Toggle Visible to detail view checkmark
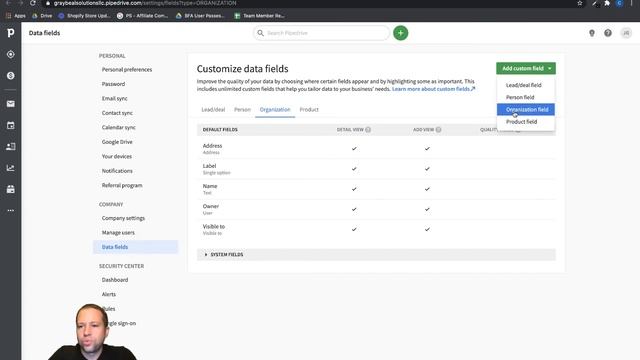Image resolution: width=640 pixels, height=360 pixels. coord(354,229)
